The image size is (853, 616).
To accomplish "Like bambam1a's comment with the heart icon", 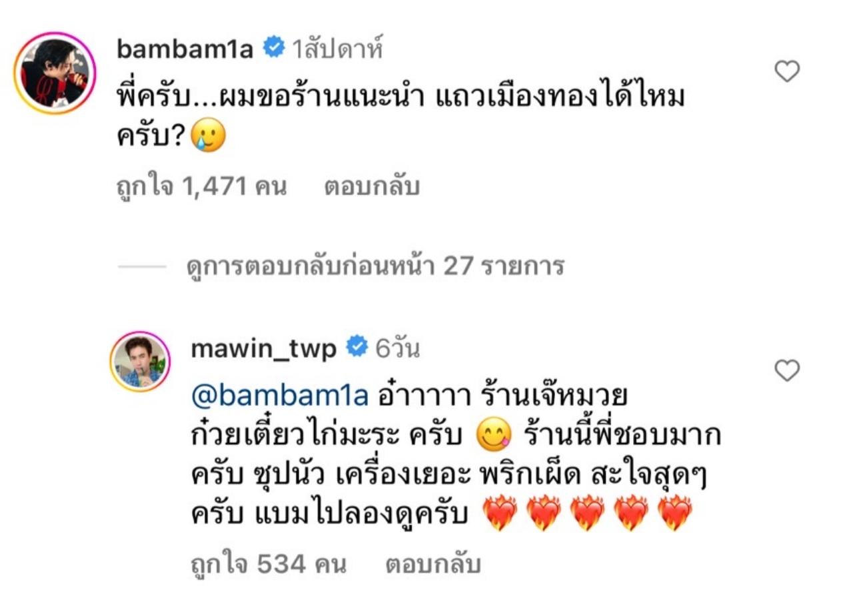I will point(787,71).
